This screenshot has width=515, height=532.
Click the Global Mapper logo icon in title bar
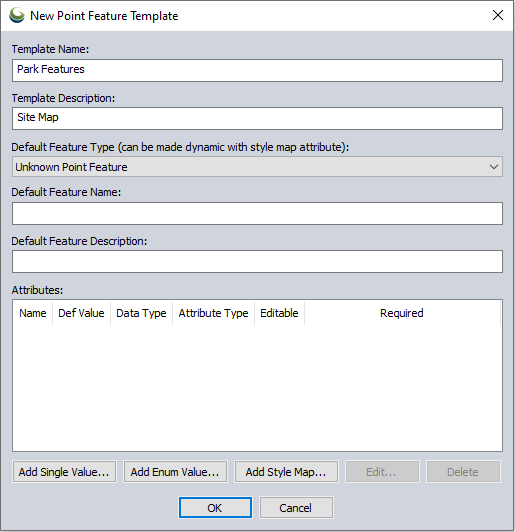(x=17, y=15)
